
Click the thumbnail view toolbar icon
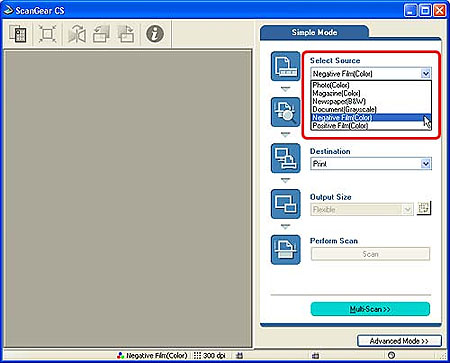[18, 34]
